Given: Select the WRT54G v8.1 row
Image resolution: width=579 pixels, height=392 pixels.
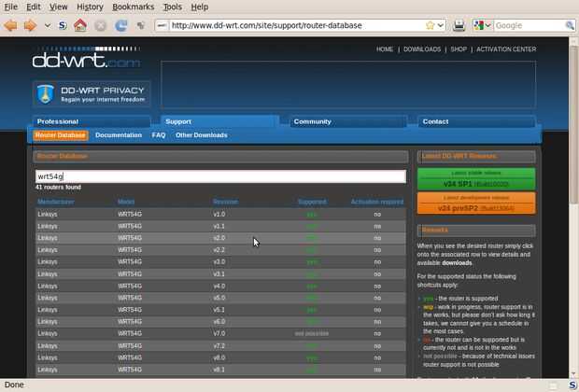Looking at the screenshot, I should 220,370.
